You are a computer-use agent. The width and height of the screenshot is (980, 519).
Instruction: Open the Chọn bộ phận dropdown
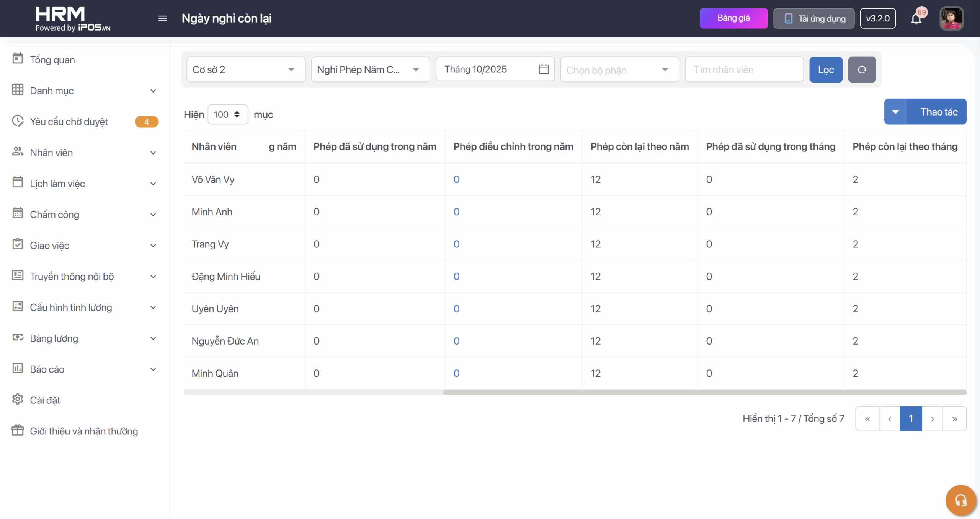coord(619,70)
